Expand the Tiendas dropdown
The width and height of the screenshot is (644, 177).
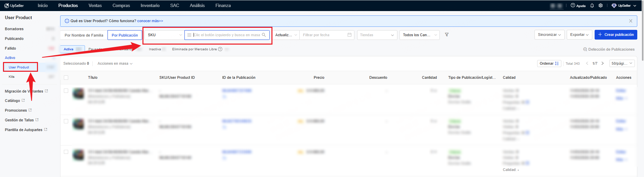(377, 35)
